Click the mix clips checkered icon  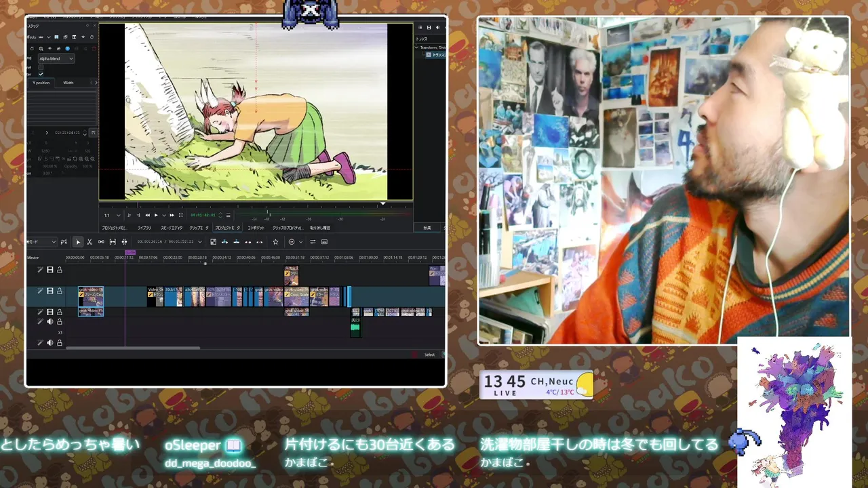tap(213, 242)
